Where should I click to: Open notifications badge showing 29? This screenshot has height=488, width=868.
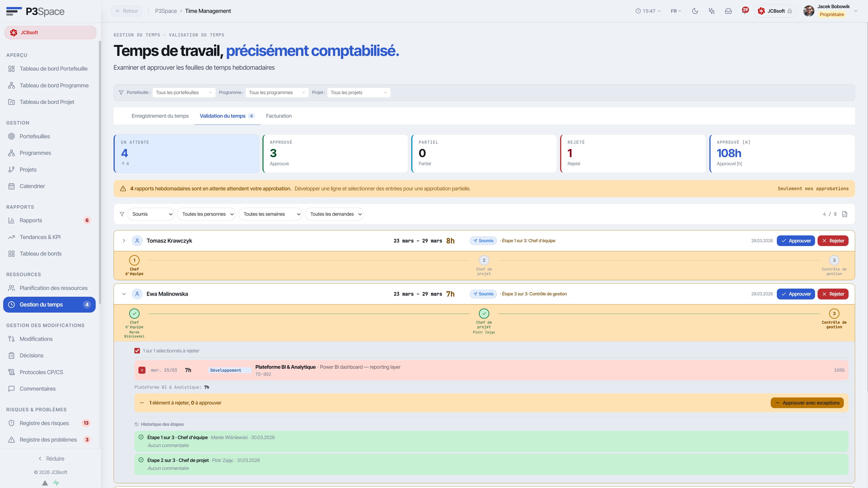(745, 10)
